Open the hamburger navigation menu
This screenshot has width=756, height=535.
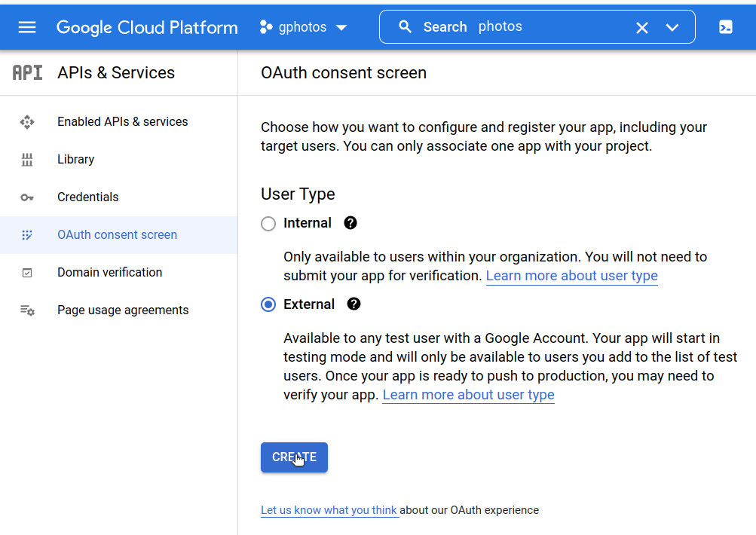[27, 27]
